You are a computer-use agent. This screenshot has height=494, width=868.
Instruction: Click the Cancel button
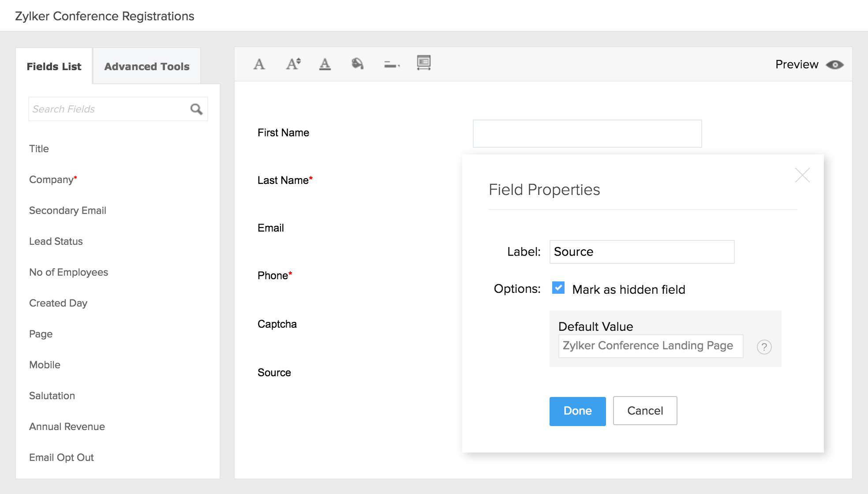645,411
